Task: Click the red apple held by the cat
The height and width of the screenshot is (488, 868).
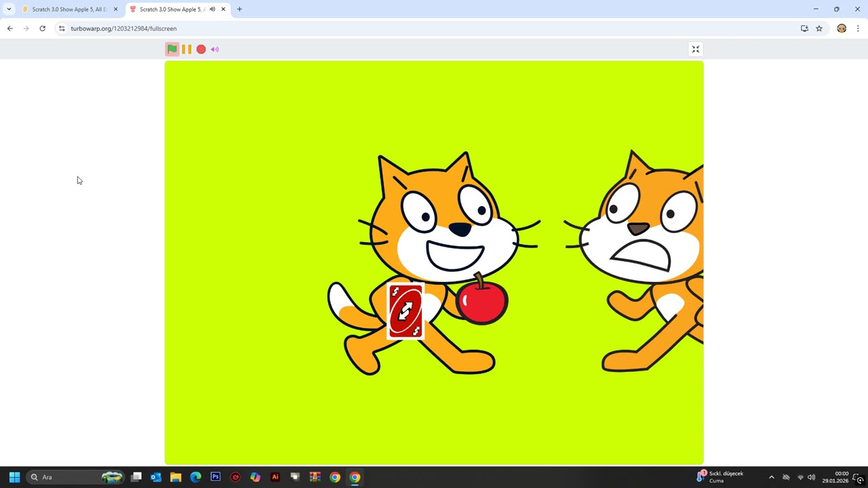Action: coord(482,300)
